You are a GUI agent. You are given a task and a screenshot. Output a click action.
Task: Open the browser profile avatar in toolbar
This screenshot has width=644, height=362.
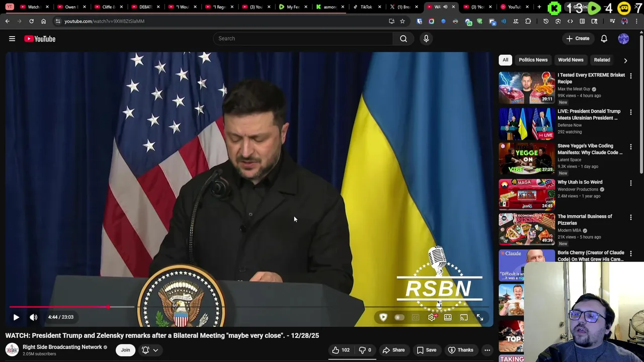click(x=624, y=21)
